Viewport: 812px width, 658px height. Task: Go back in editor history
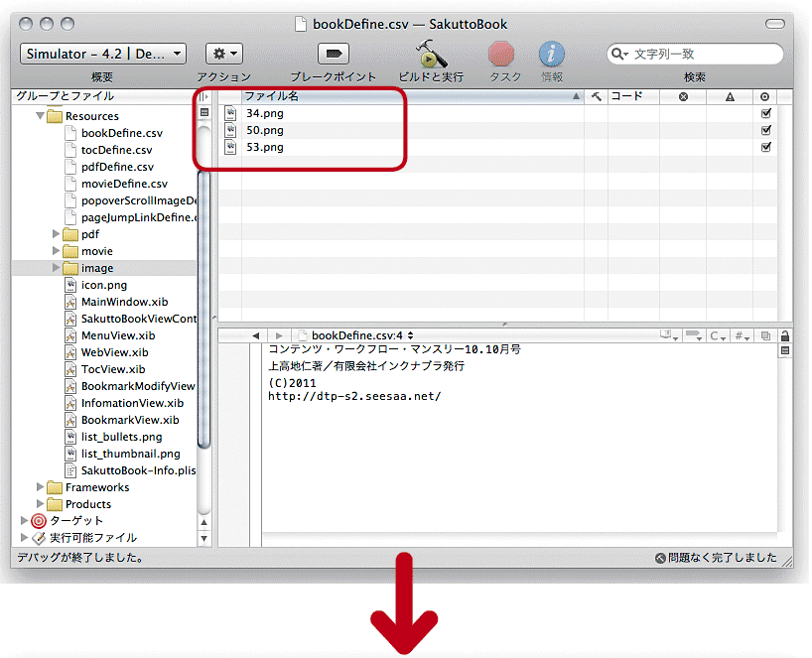[255, 335]
